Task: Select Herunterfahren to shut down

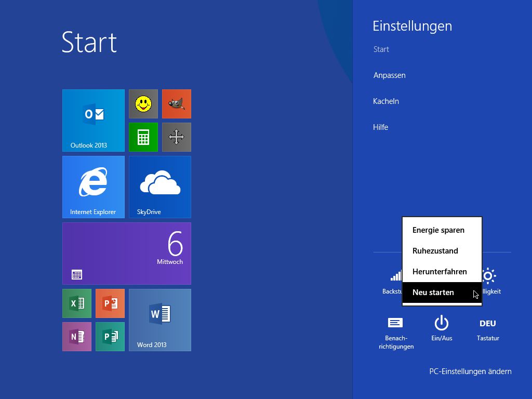Action: pyautogui.click(x=442, y=271)
